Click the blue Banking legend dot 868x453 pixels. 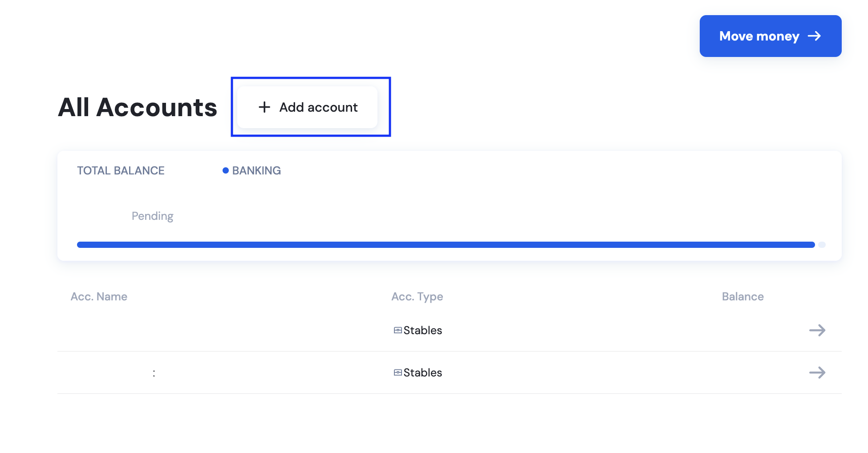point(226,170)
